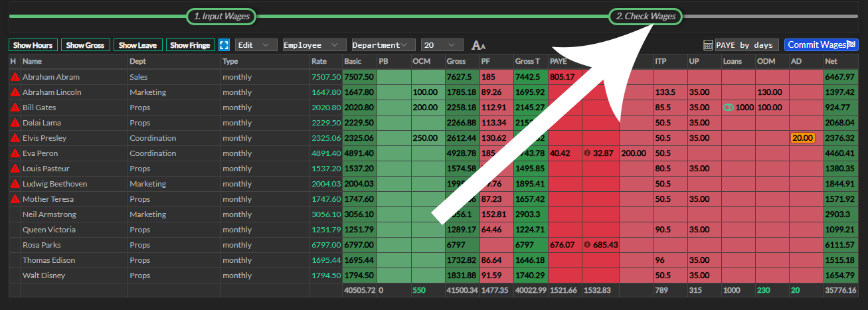Click info icon beside 32.87 in Eva Peron row
This screenshot has height=310, width=868.
[x=587, y=153]
